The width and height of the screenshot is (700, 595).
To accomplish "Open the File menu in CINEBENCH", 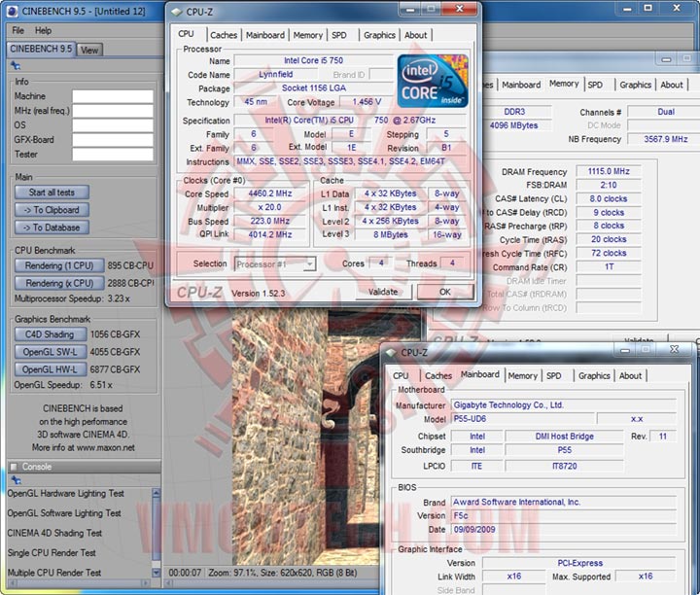I will click(17, 30).
